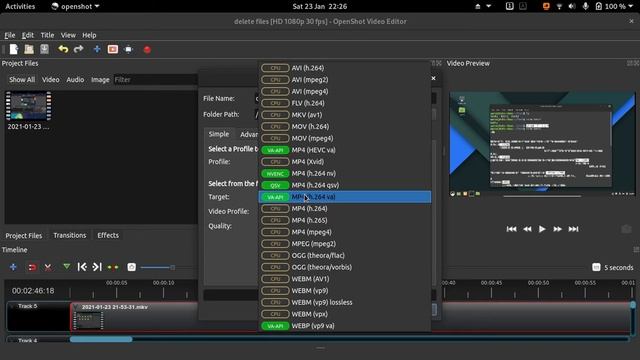Click the timeline horizontal scrollbar handle

pyautogui.click(x=101, y=339)
